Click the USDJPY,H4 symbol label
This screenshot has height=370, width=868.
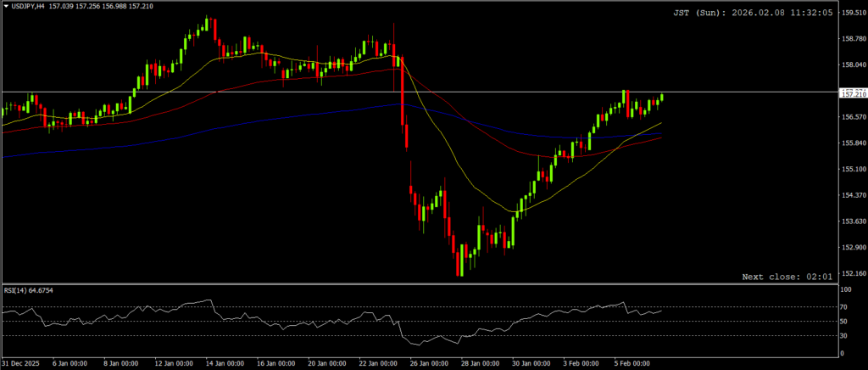(29, 6)
